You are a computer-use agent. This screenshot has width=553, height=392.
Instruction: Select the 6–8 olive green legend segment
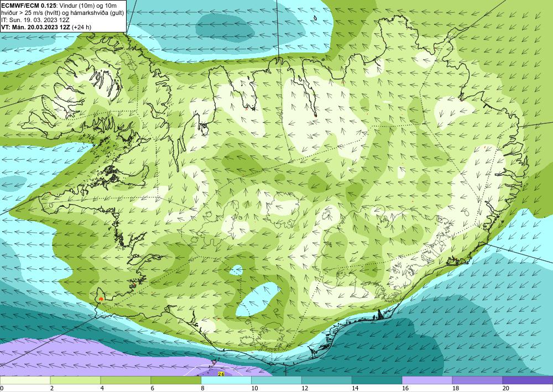tap(176, 380)
